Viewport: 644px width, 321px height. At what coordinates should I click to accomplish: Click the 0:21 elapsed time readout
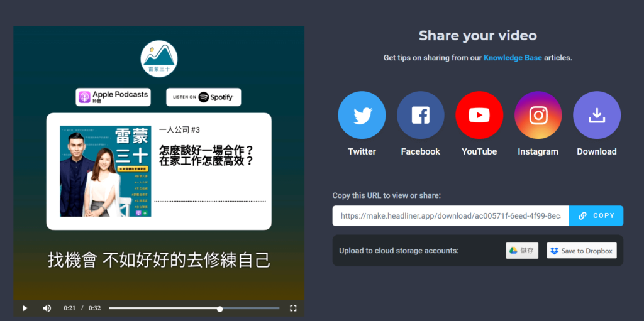pos(69,308)
